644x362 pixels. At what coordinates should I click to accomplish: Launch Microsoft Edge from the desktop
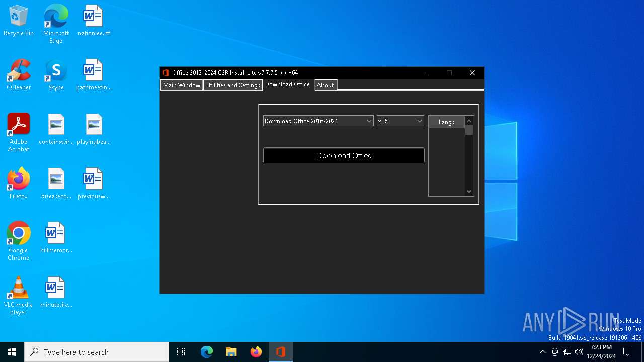pos(56,24)
